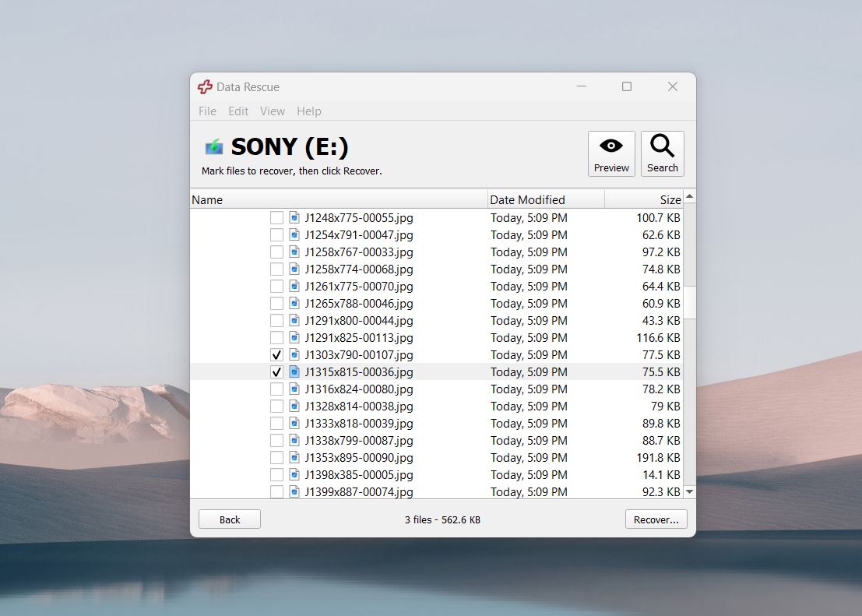The width and height of the screenshot is (862, 616).
Task: Sort by the Date Modified column header
Action: (546, 199)
